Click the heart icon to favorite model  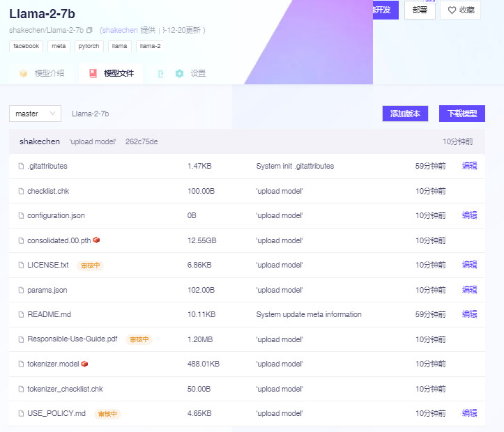(452, 10)
